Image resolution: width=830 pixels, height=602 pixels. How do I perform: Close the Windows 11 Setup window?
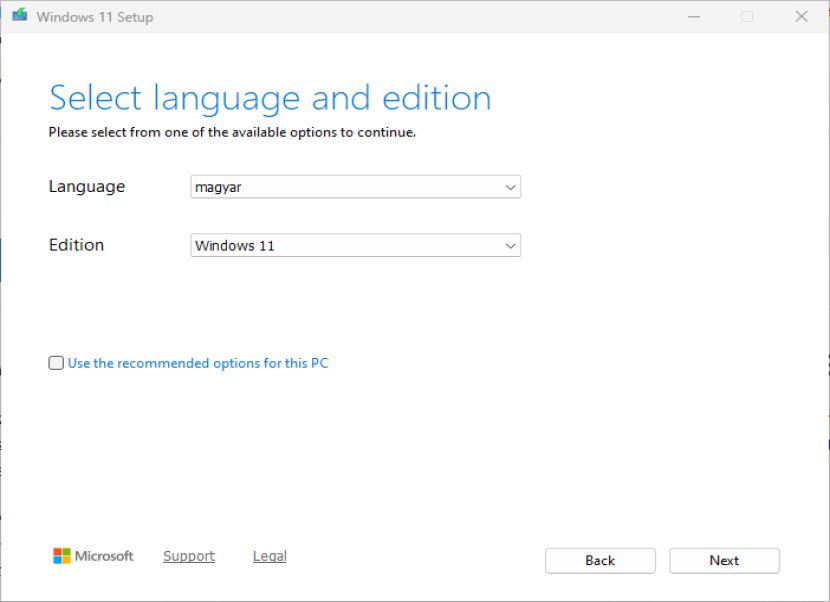[801, 16]
